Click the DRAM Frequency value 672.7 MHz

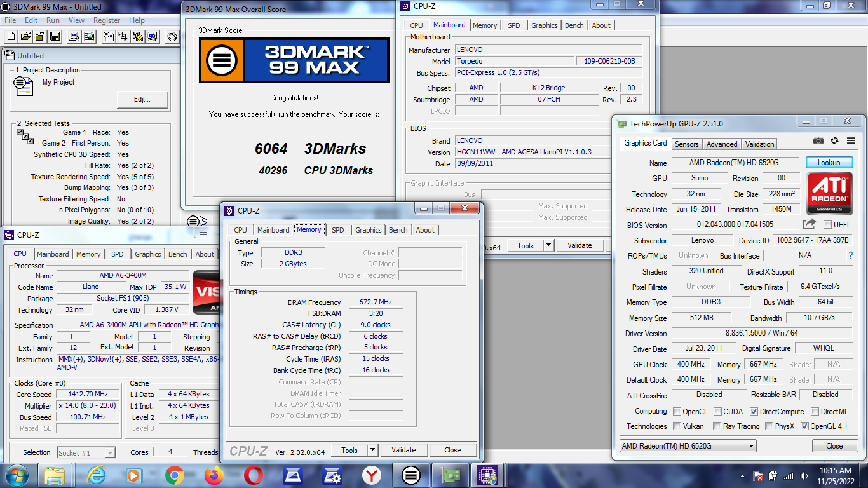click(x=375, y=302)
